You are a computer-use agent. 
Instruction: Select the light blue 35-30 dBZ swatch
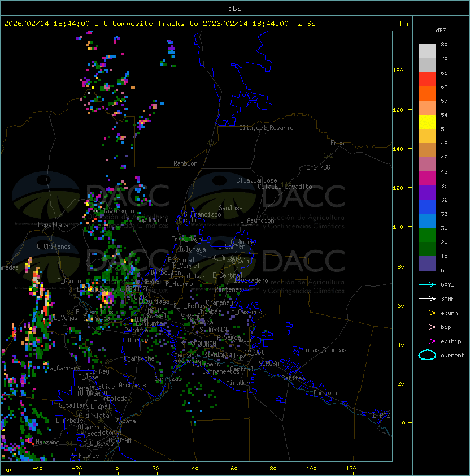click(x=427, y=220)
